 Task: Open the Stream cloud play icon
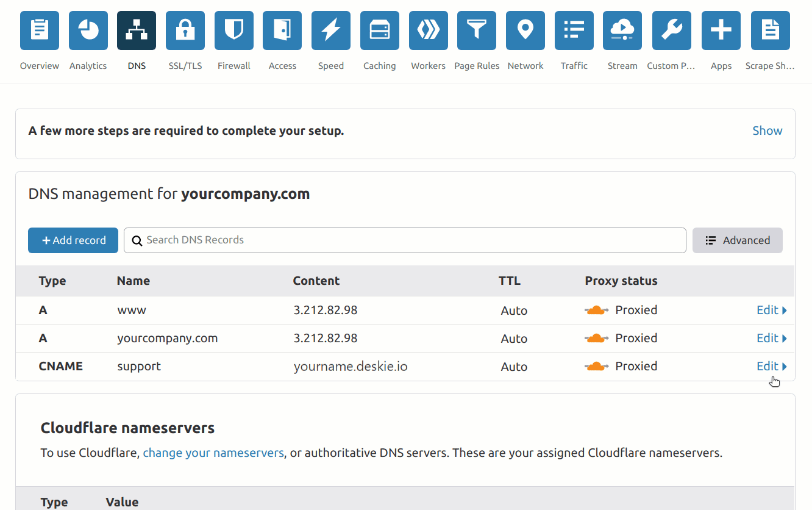(x=622, y=31)
